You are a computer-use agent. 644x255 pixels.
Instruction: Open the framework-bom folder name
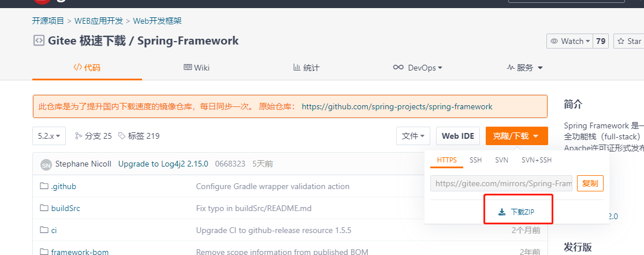pyautogui.click(x=80, y=252)
